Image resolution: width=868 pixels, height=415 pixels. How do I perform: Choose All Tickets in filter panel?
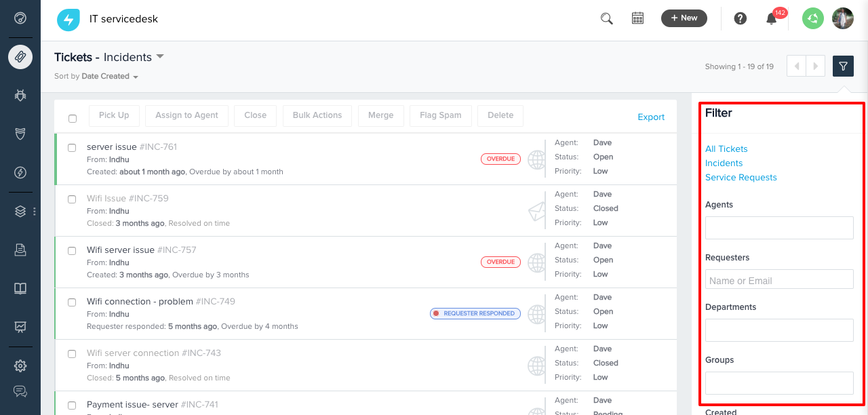pos(726,149)
